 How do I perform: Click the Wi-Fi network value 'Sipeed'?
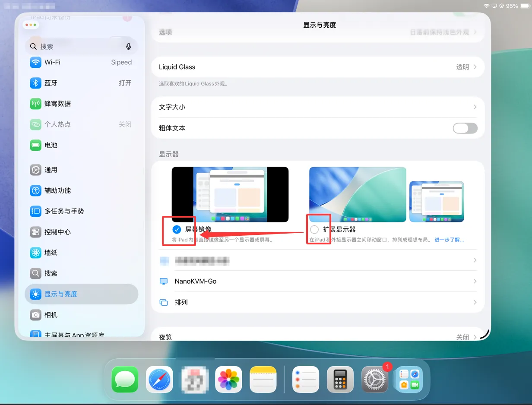coord(121,62)
